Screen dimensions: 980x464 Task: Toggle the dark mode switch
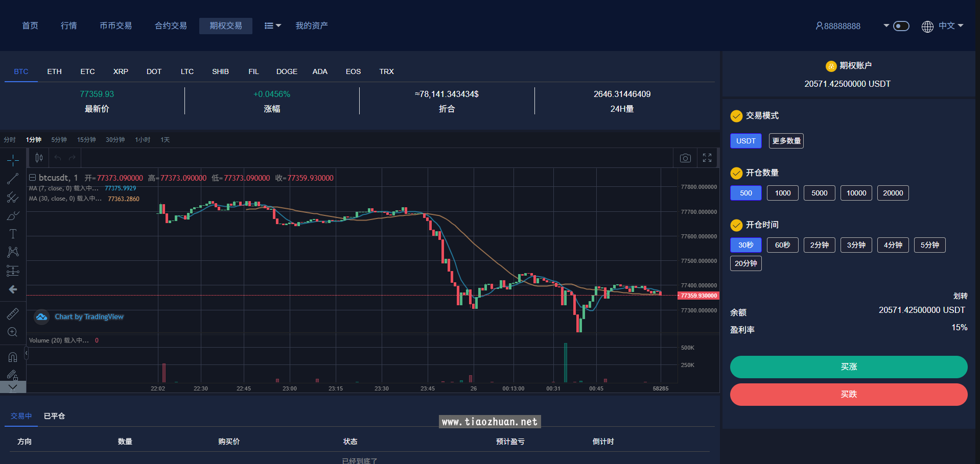click(901, 26)
